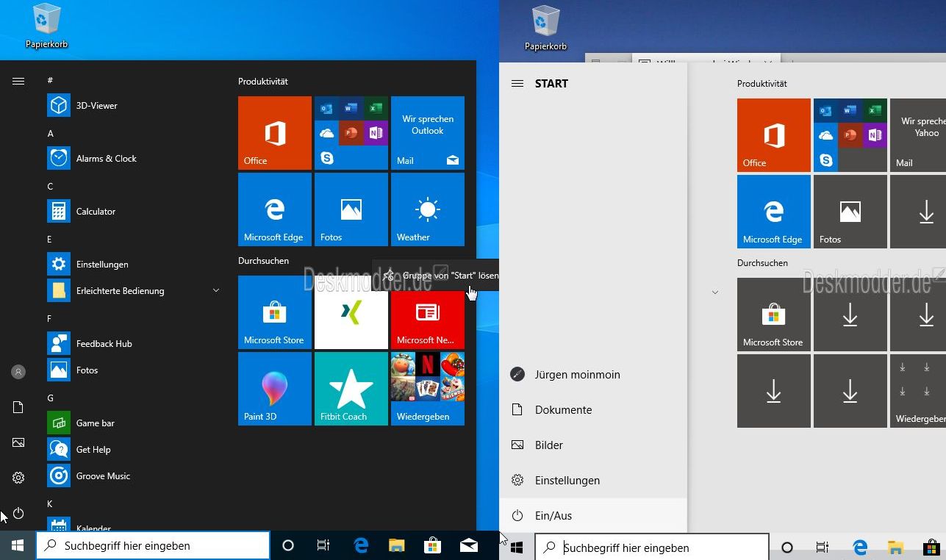946x560 pixels.
Task: Open the Office tile in light Start menu
Action: pyautogui.click(x=774, y=135)
